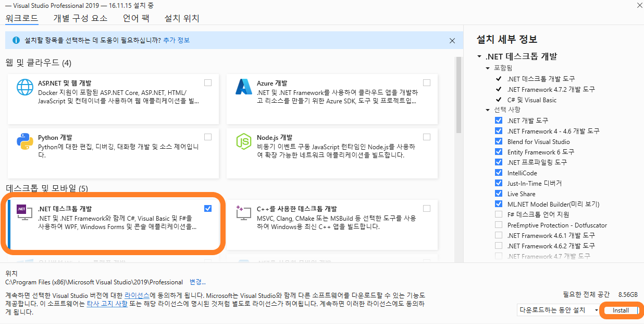
Task: Switch to the 워크로드 tab
Action: pyautogui.click(x=22, y=18)
